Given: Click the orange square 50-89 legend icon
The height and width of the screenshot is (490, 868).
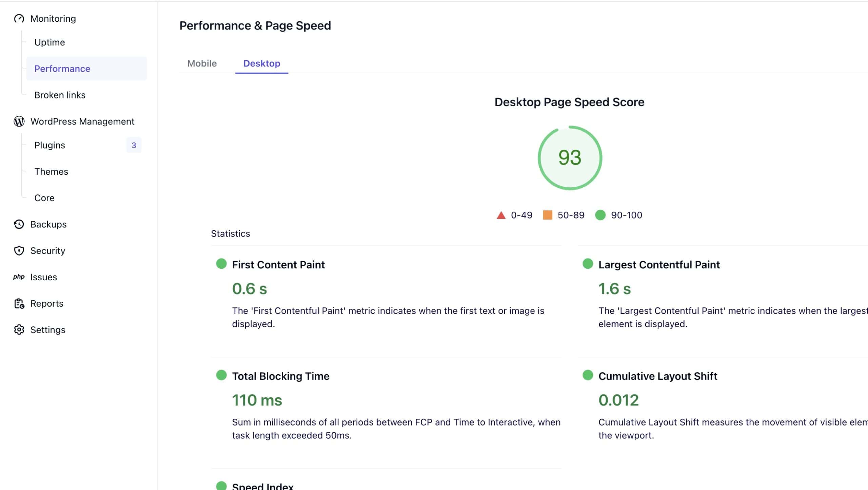Looking at the screenshot, I should pos(547,215).
